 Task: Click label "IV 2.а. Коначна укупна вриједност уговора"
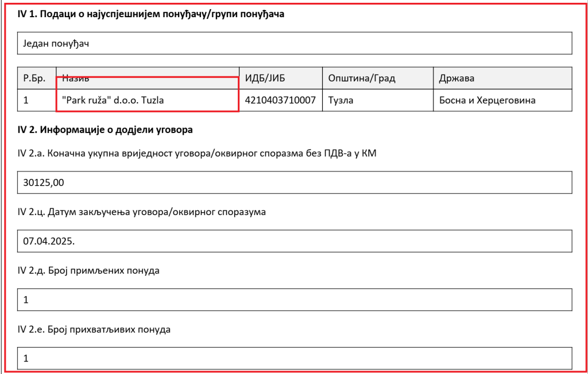tap(197, 153)
